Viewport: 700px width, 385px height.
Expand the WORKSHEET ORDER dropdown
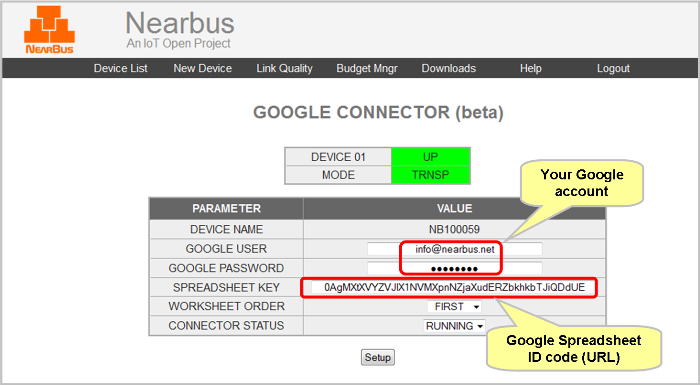(454, 307)
